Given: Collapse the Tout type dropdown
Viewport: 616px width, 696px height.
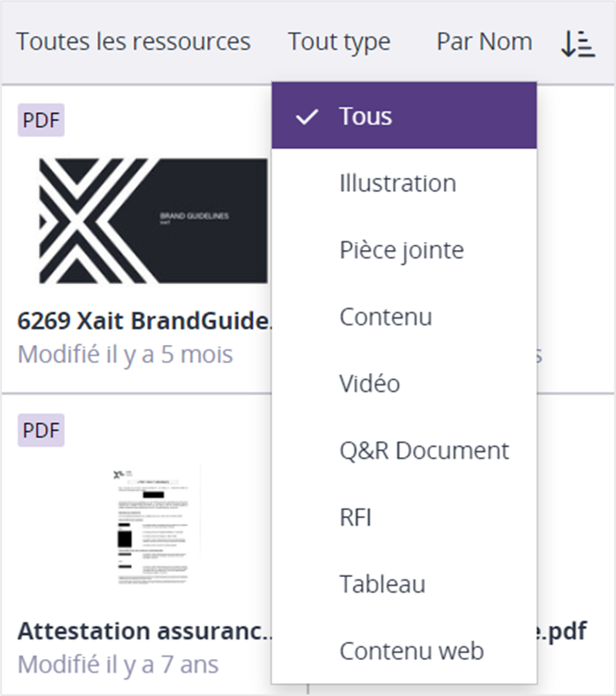Looking at the screenshot, I should 339,42.
